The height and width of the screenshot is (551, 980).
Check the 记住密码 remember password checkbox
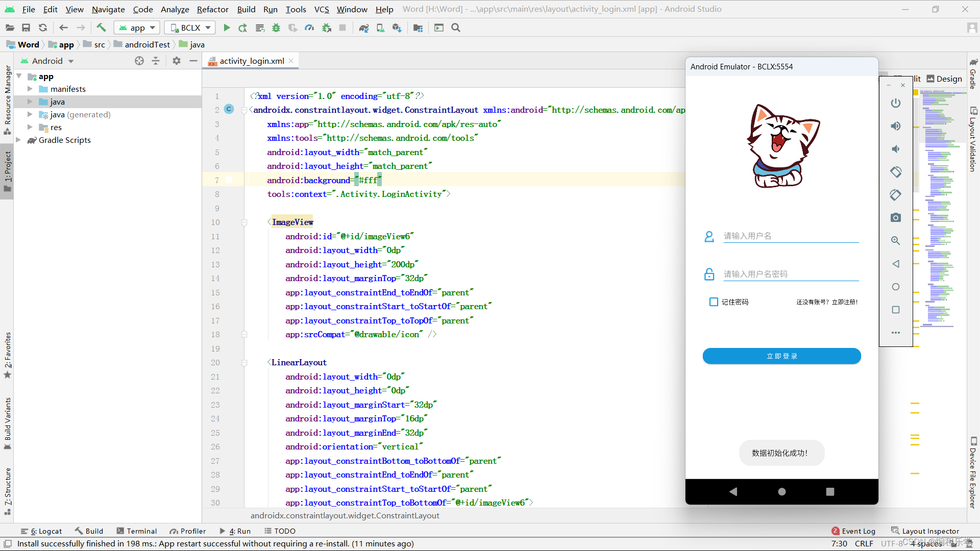(x=714, y=302)
